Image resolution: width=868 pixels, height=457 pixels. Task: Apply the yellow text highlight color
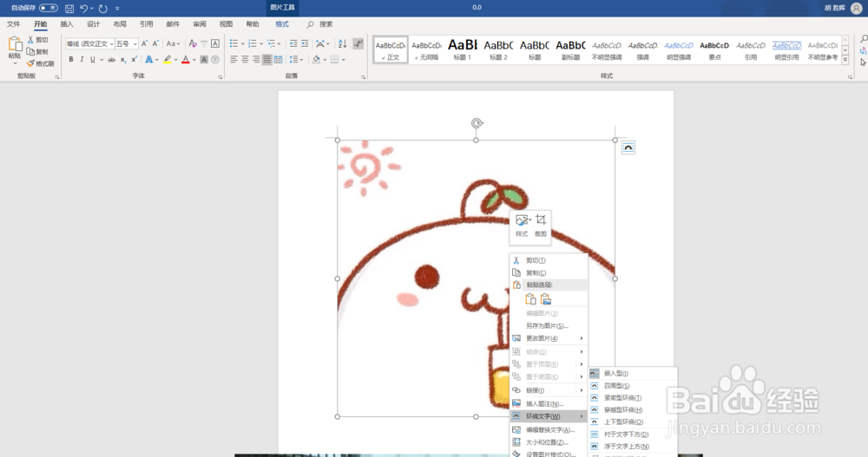[x=167, y=59]
